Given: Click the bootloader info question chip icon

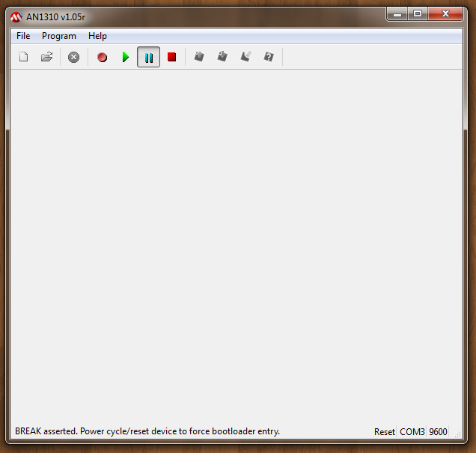Looking at the screenshot, I should click(269, 57).
